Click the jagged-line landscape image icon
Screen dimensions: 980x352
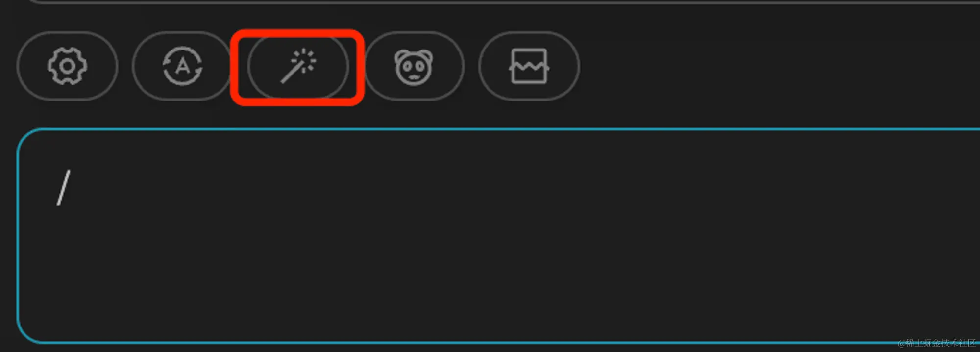tap(529, 66)
